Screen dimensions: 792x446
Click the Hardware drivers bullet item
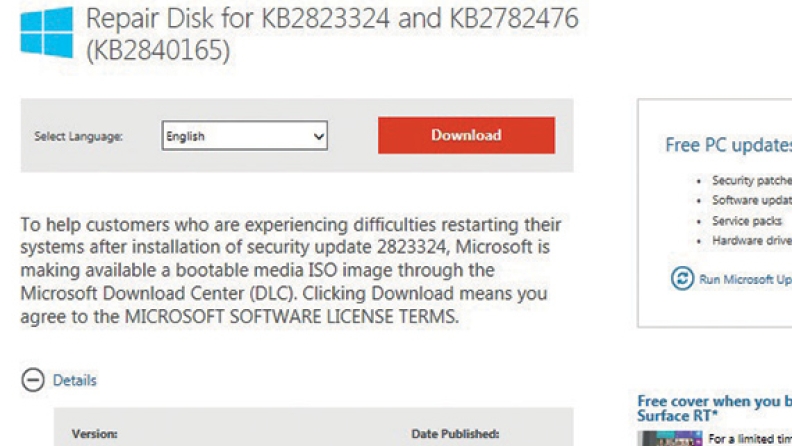pyautogui.click(x=752, y=240)
